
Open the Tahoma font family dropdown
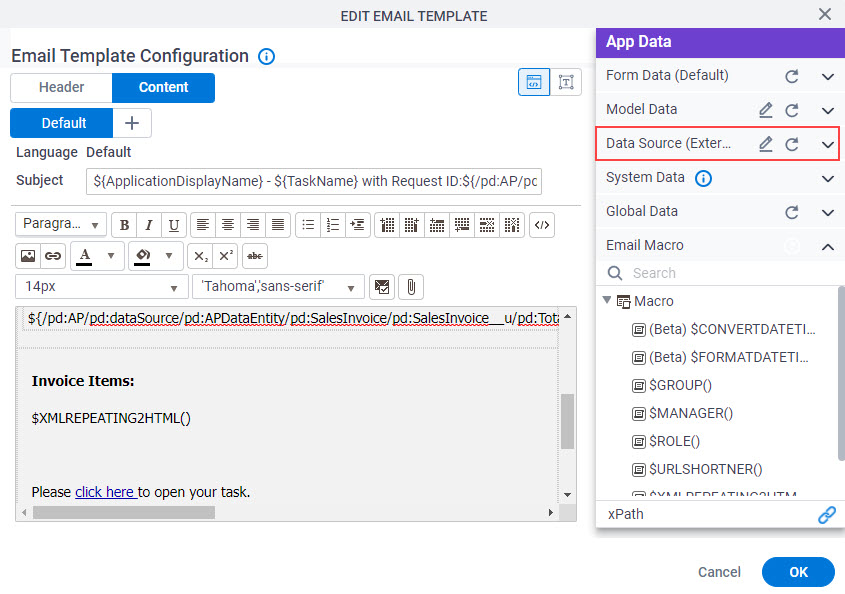click(278, 286)
